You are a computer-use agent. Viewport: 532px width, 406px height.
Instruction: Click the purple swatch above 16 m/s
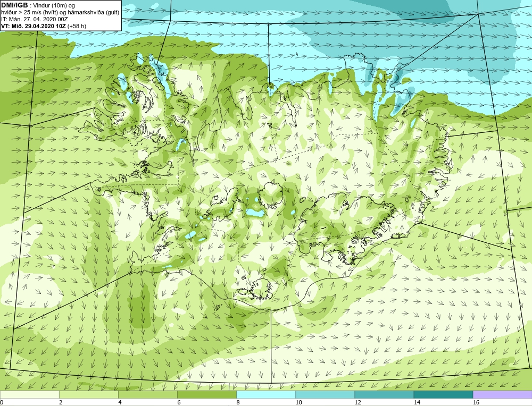[503, 394]
